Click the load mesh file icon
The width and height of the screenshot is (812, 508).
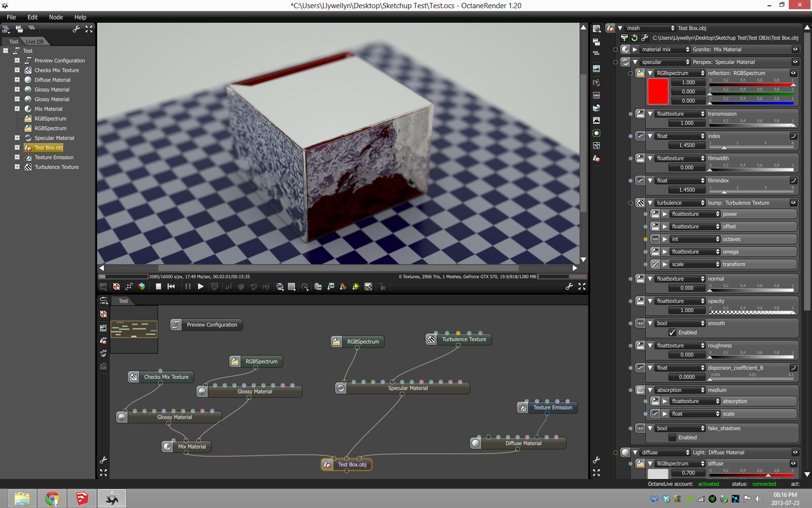[x=624, y=38]
